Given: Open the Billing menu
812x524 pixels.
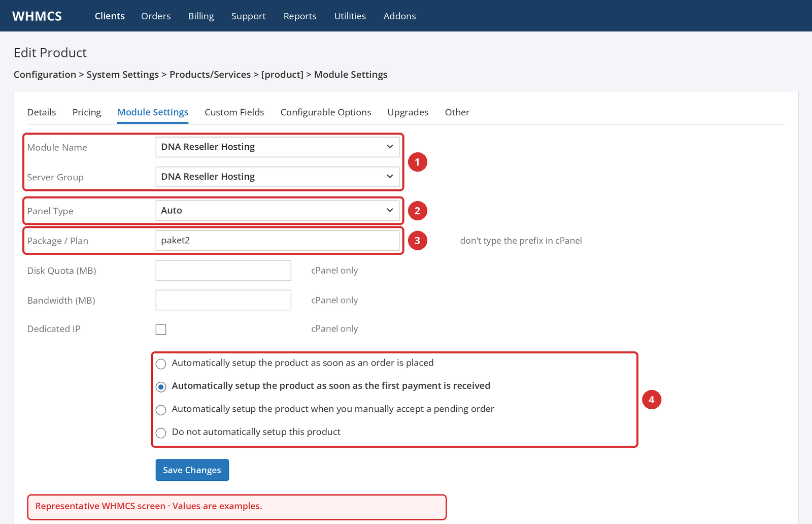Looking at the screenshot, I should (201, 16).
